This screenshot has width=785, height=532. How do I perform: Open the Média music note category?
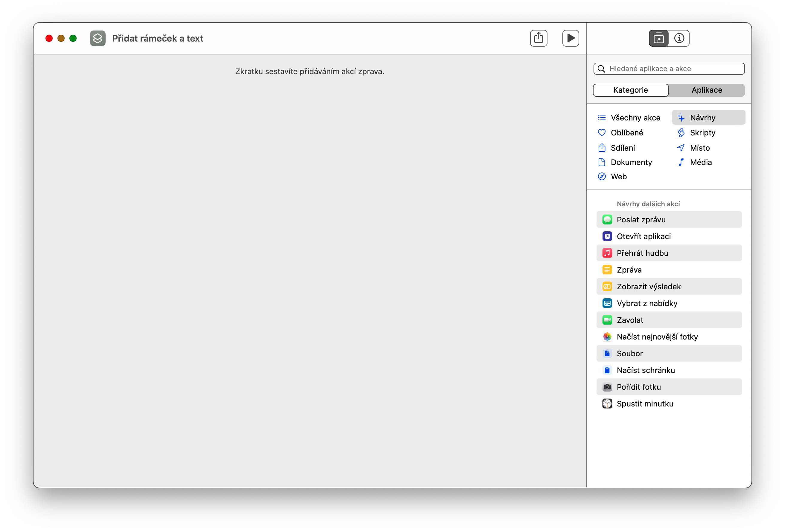pos(695,162)
